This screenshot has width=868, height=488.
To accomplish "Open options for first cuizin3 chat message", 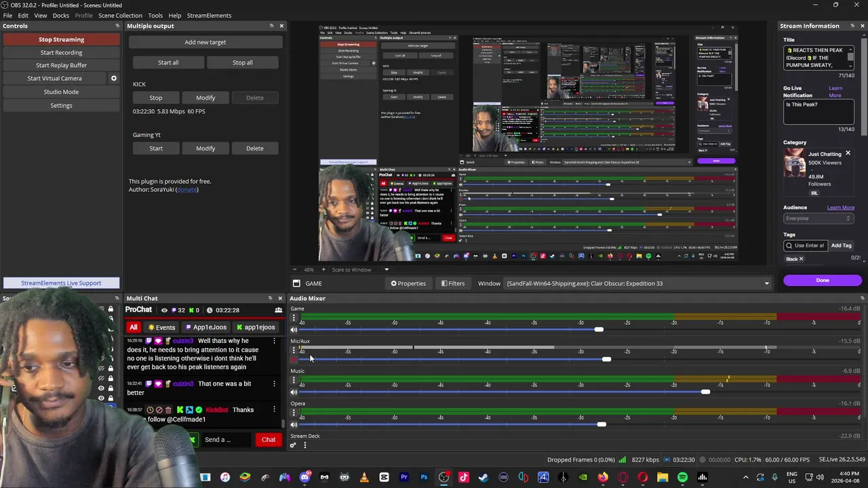I will coord(274,342).
